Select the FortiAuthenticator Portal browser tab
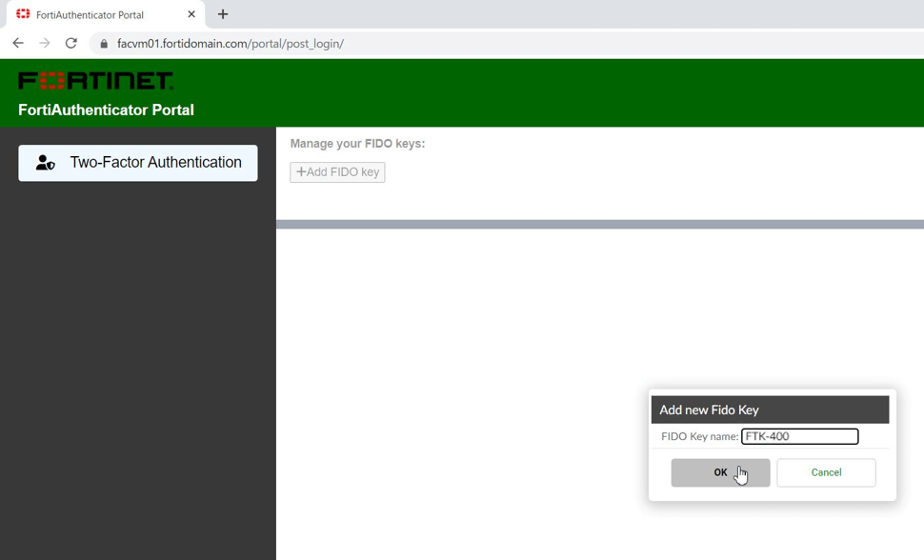Image resolution: width=924 pixels, height=560 pixels. (x=106, y=14)
